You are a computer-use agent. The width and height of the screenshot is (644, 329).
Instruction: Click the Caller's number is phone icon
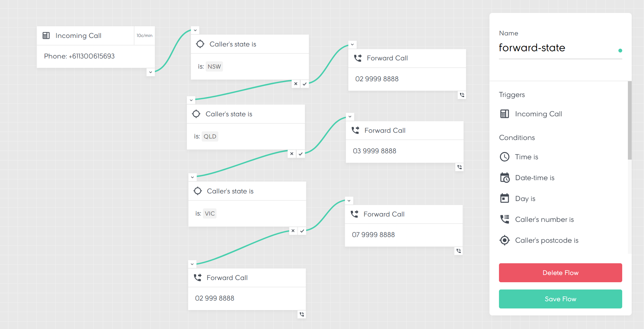point(505,219)
